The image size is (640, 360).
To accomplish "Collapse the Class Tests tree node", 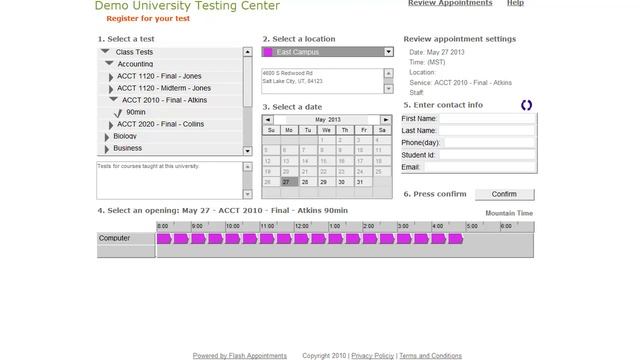I will point(105,51).
